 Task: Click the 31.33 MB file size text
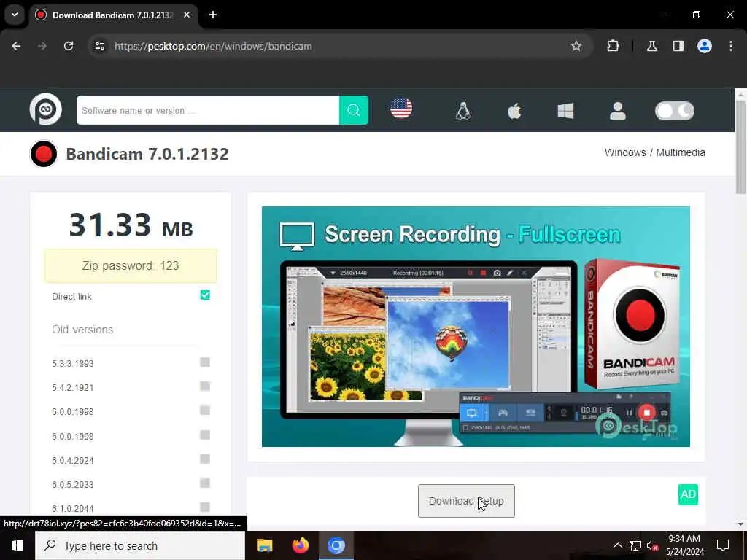pos(131,225)
